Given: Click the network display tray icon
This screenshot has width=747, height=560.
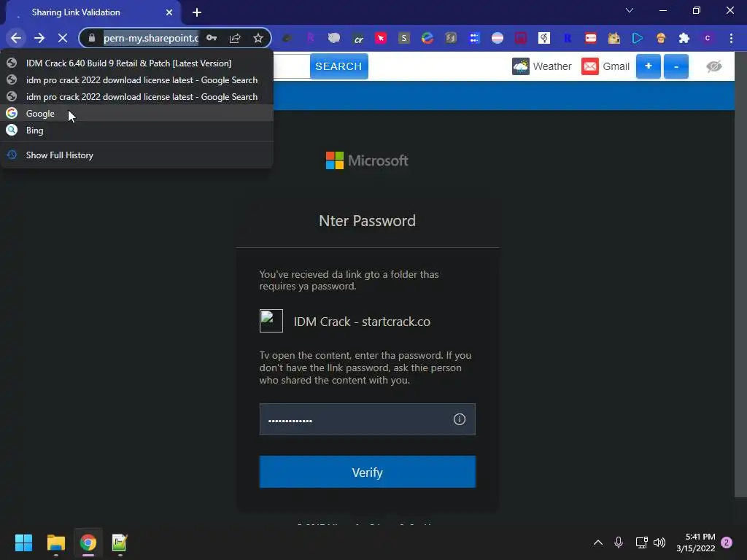Looking at the screenshot, I should pyautogui.click(x=641, y=542).
